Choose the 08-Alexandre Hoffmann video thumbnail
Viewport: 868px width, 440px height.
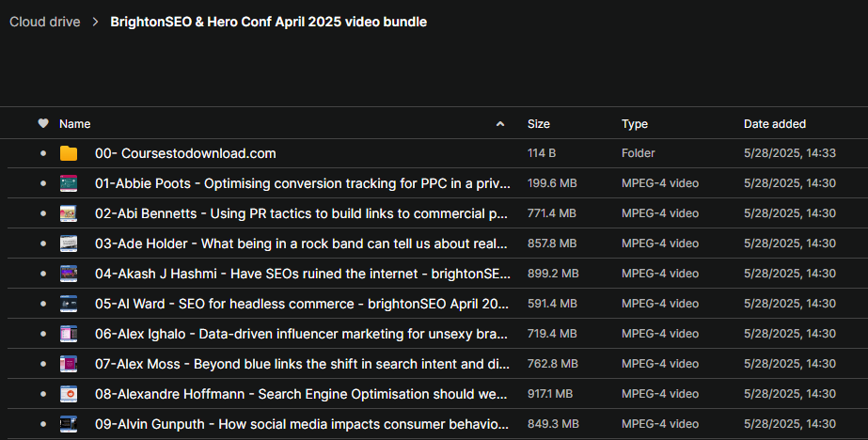69,394
